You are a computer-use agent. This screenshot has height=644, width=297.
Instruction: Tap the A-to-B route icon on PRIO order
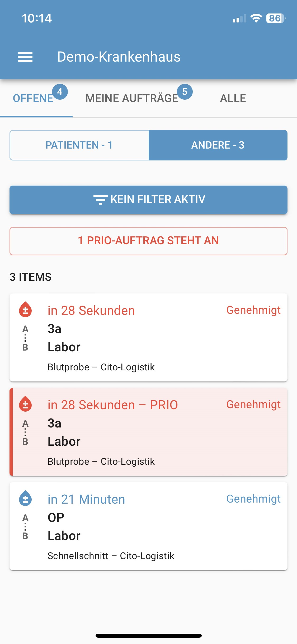click(25, 432)
